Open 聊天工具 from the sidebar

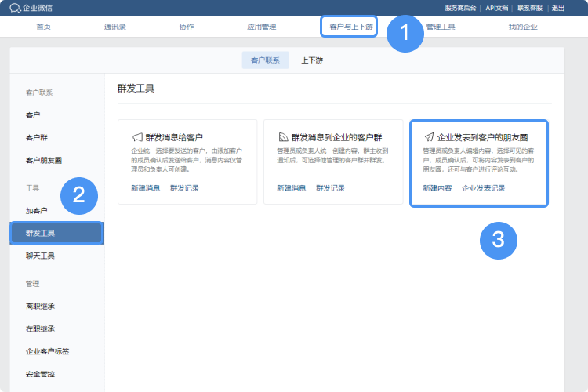click(x=41, y=256)
